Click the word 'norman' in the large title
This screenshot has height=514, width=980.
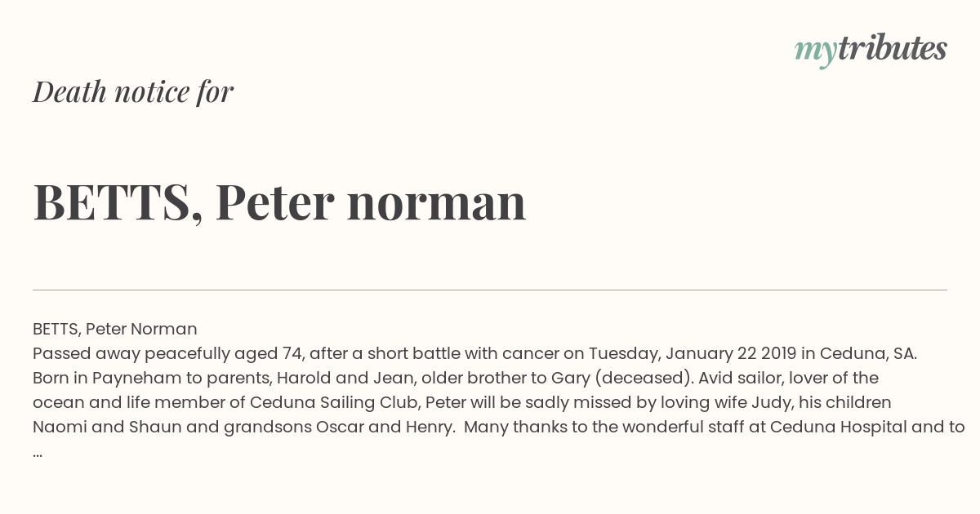coord(437,204)
